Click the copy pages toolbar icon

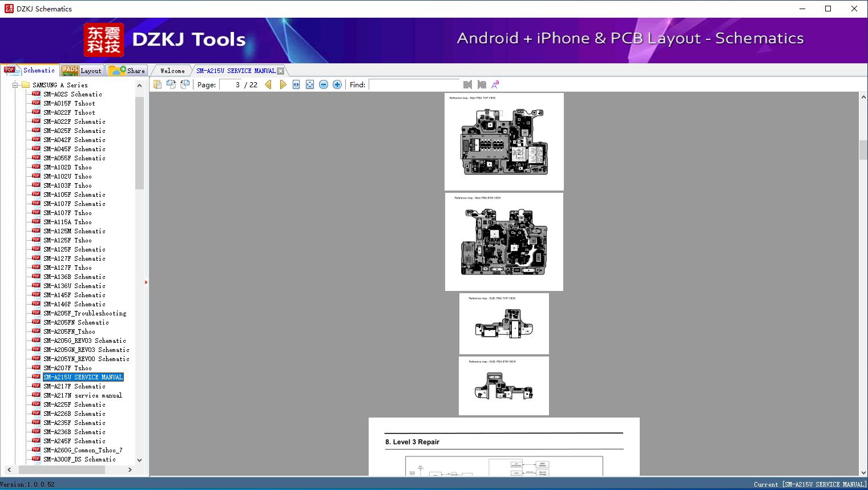pos(158,84)
